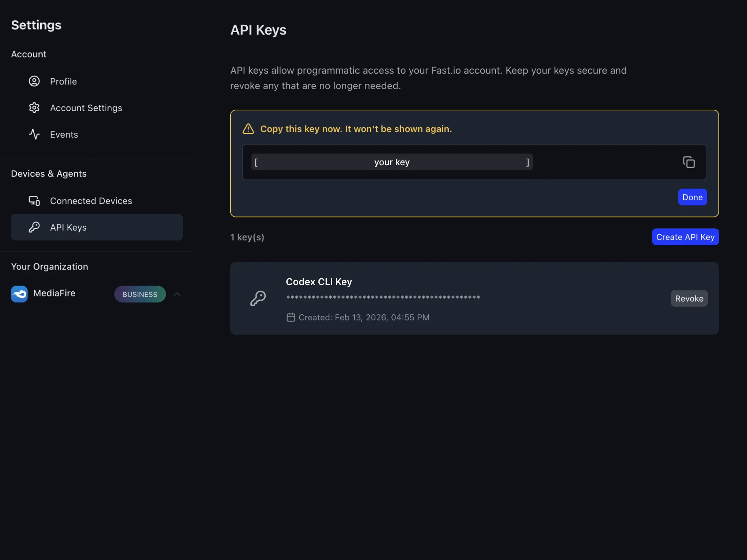
Task: Click the Account Settings gear icon
Action: tap(34, 107)
